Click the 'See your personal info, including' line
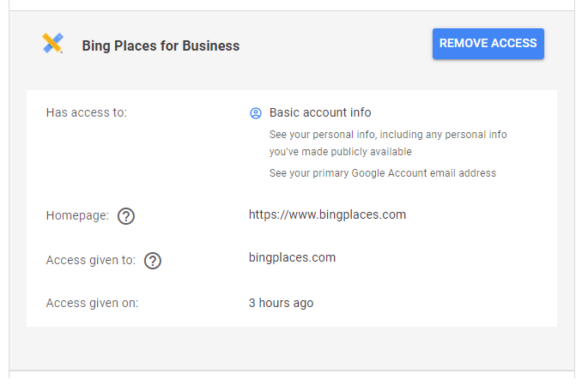 point(388,135)
